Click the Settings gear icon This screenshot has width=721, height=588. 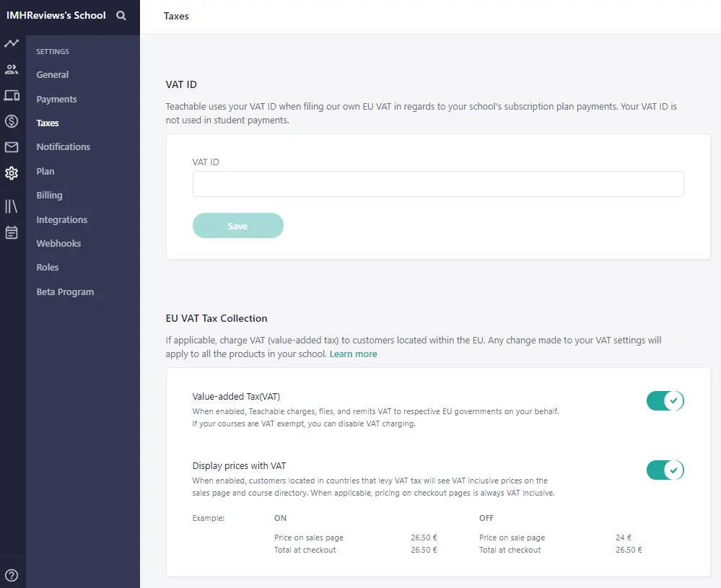12,173
